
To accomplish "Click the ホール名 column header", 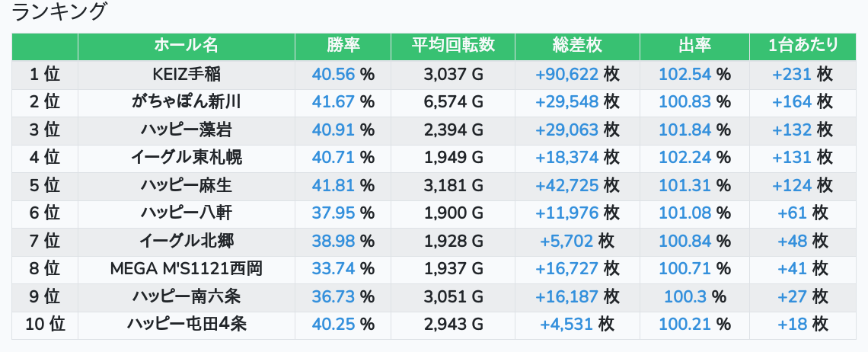I will 187,46.
